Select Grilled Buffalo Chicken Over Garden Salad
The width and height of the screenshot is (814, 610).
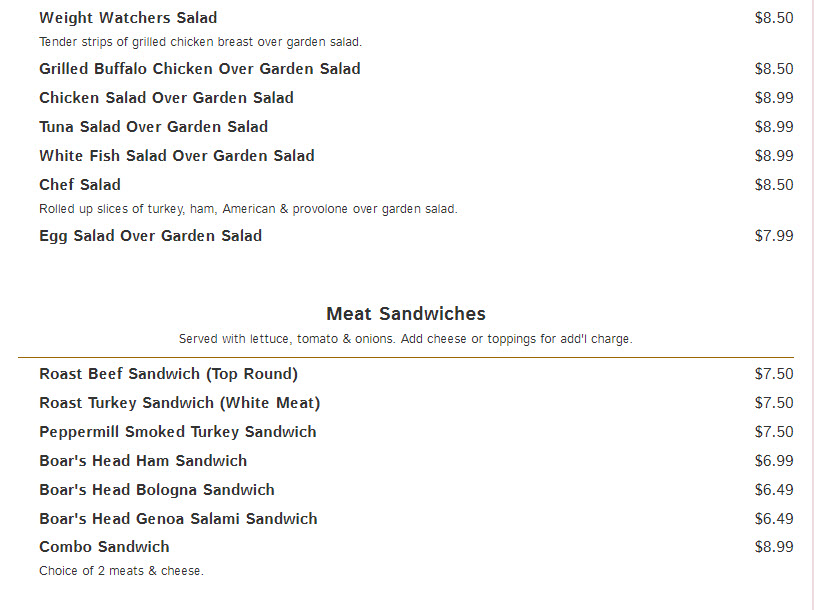tap(200, 69)
